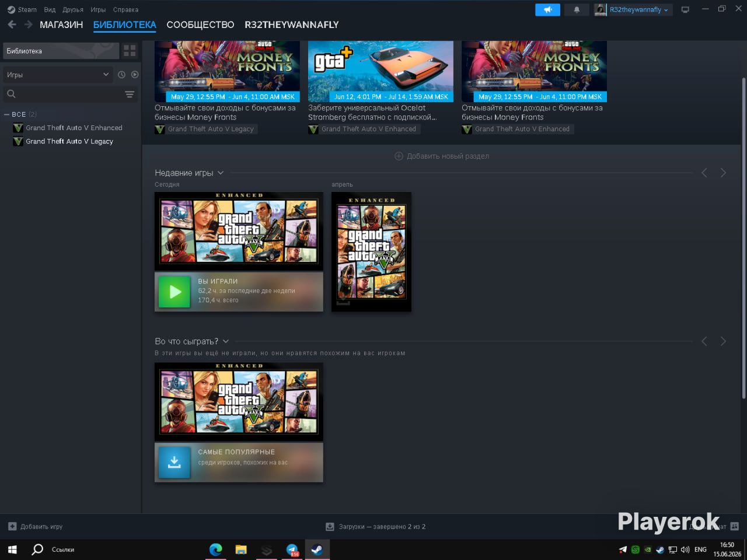Click the ENG language indicator
Image resolution: width=747 pixels, height=560 pixels.
[x=700, y=549]
